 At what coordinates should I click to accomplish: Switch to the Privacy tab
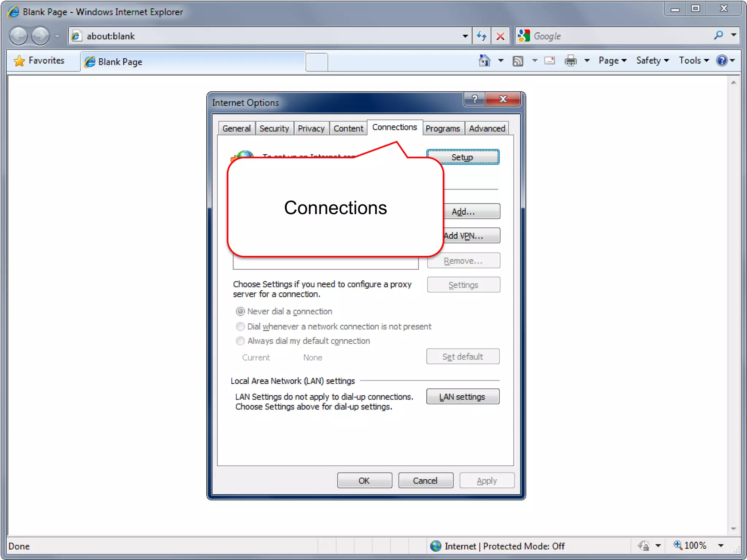311,128
